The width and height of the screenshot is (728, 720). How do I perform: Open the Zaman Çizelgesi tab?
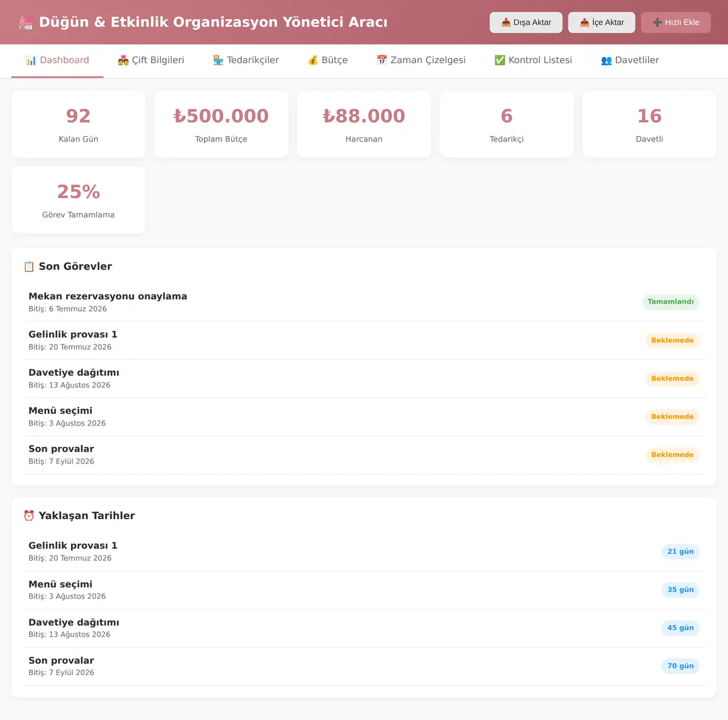point(421,60)
